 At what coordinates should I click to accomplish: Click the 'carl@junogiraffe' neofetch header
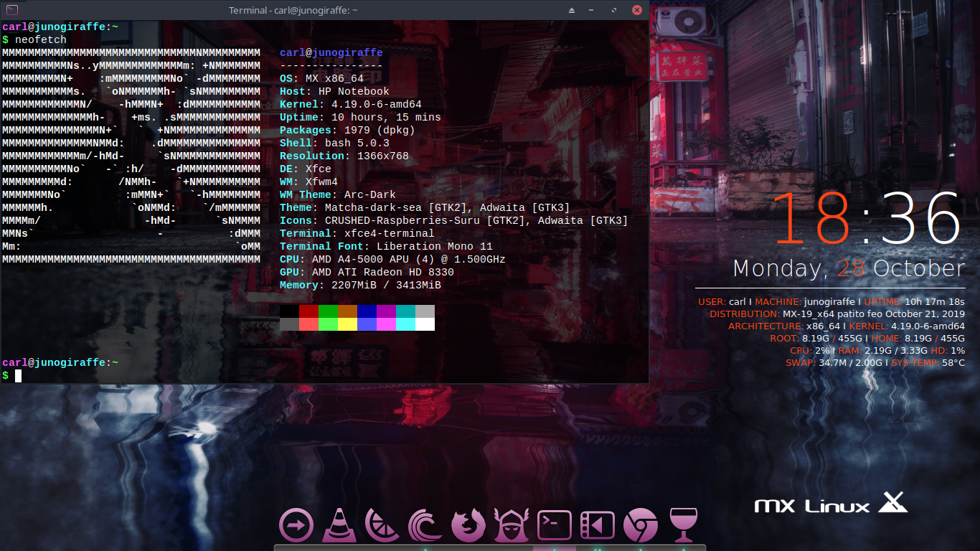coord(331,53)
